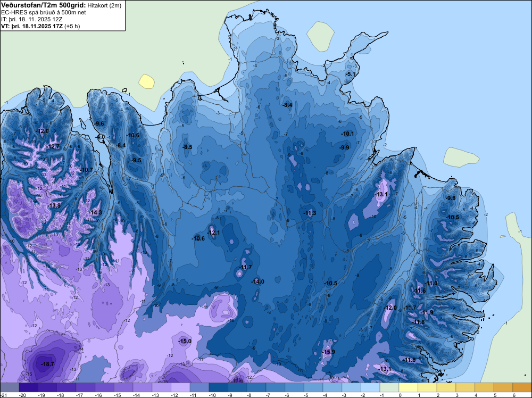Click the -5.1 temperature reading
The height and width of the screenshot is (398, 532).
tap(351, 74)
